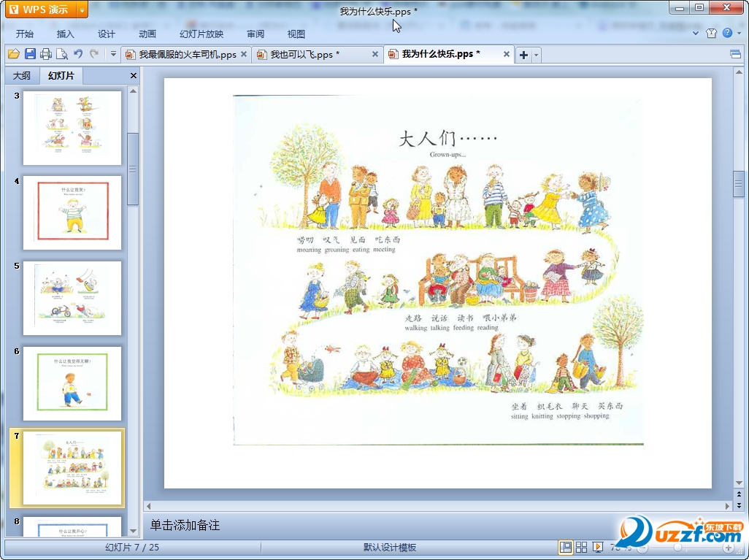Click up arrow of editor vertical scrollbar

(x=739, y=72)
